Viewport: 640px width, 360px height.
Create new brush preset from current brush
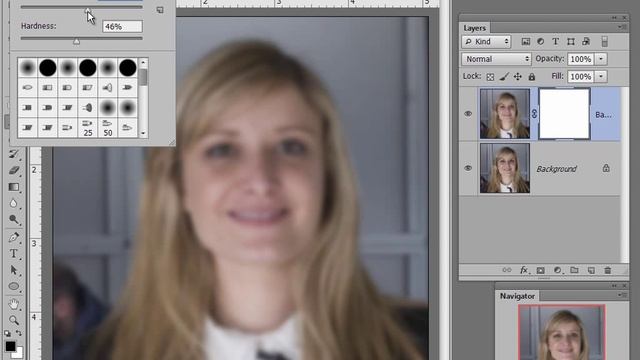click(160, 10)
